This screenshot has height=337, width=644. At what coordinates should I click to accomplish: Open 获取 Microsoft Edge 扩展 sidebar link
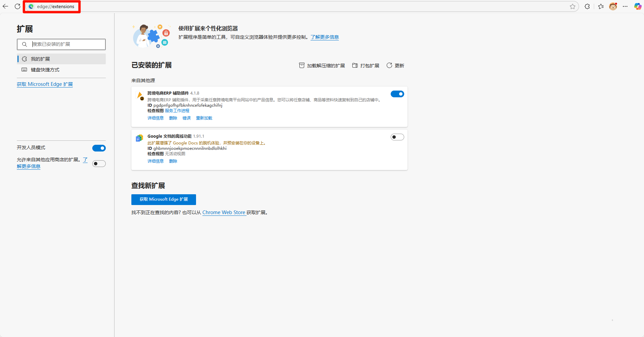tap(45, 84)
